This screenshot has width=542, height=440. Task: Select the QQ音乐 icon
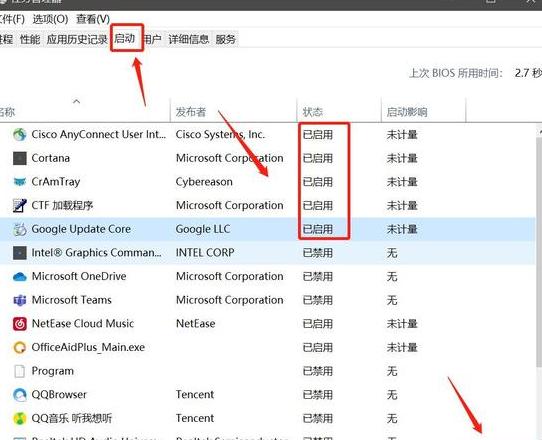20,418
